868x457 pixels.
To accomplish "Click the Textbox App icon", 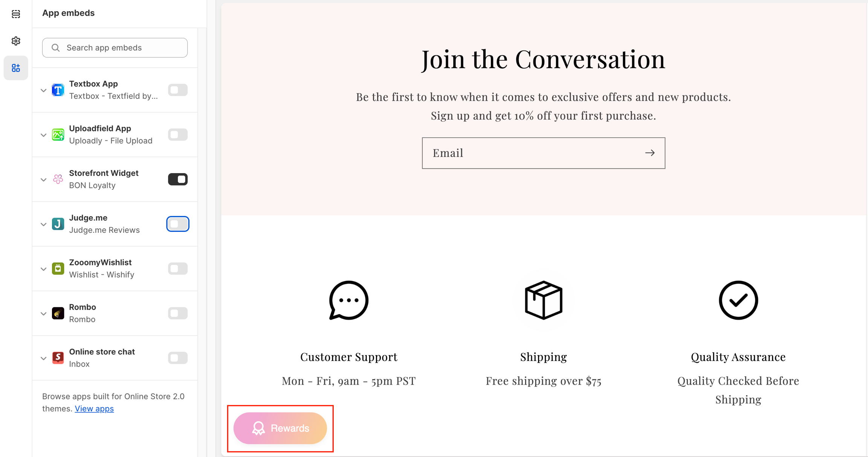I will click(x=58, y=90).
